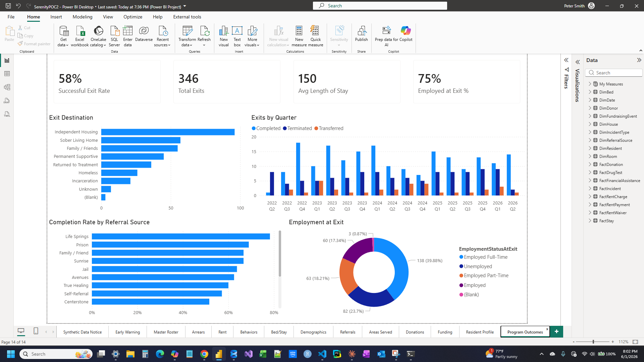Open Recent sources dropdown
The width and height of the screenshot is (644, 362).
point(162,36)
